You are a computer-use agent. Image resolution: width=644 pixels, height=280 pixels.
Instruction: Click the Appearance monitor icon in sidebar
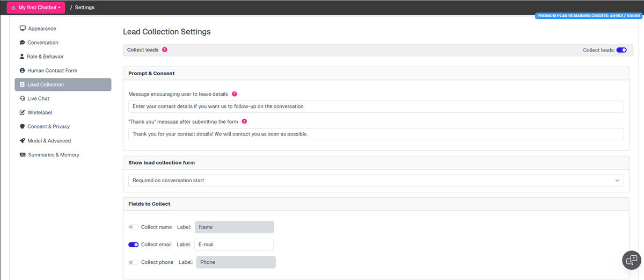23,28
